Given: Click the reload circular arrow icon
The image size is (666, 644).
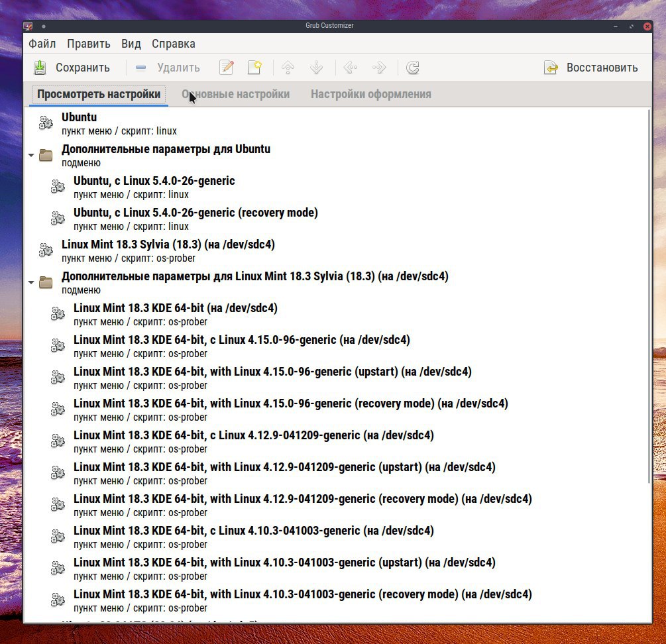Looking at the screenshot, I should [x=412, y=68].
